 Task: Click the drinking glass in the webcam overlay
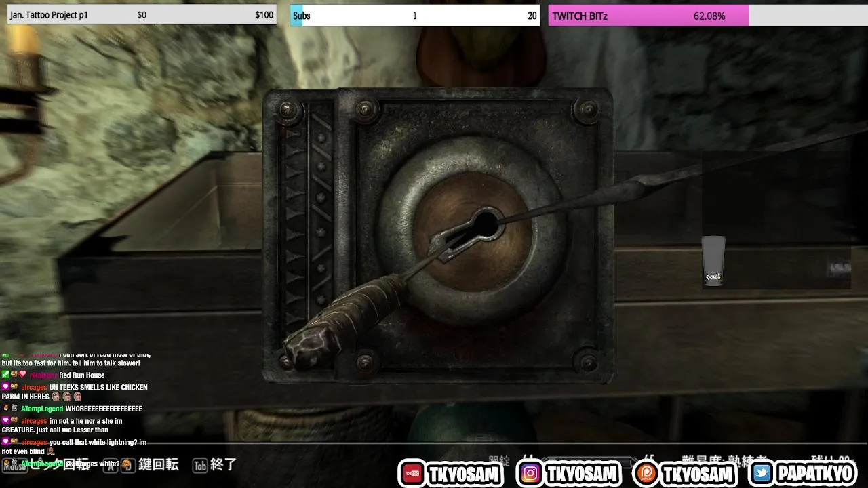pyautogui.click(x=713, y=261)
